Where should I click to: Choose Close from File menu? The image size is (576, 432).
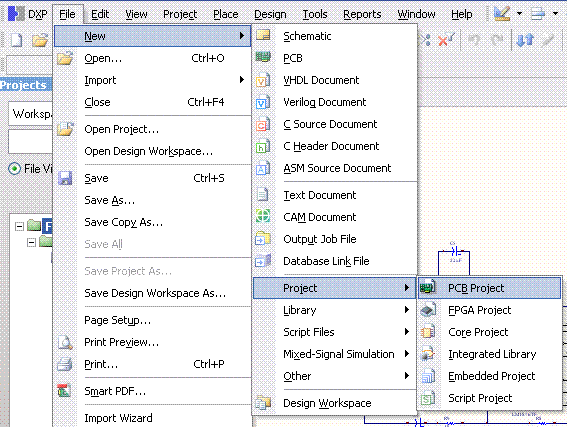[152, 102]
